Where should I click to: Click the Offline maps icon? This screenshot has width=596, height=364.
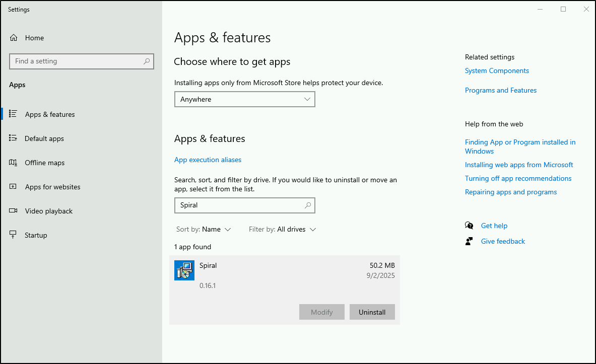(x=13, y=162)
